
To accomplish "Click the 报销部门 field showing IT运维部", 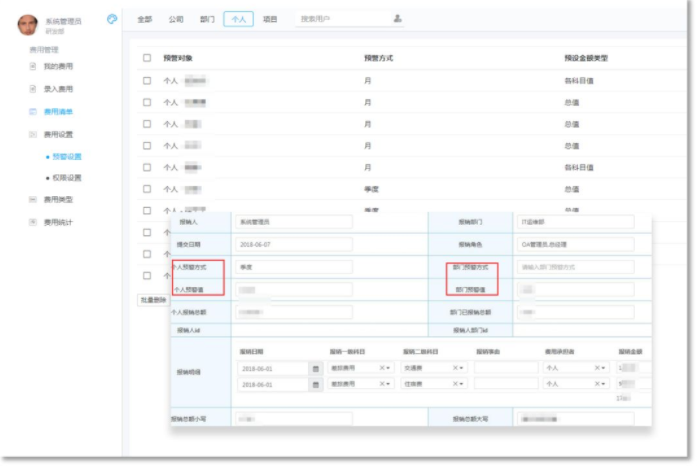I will 576,222.
